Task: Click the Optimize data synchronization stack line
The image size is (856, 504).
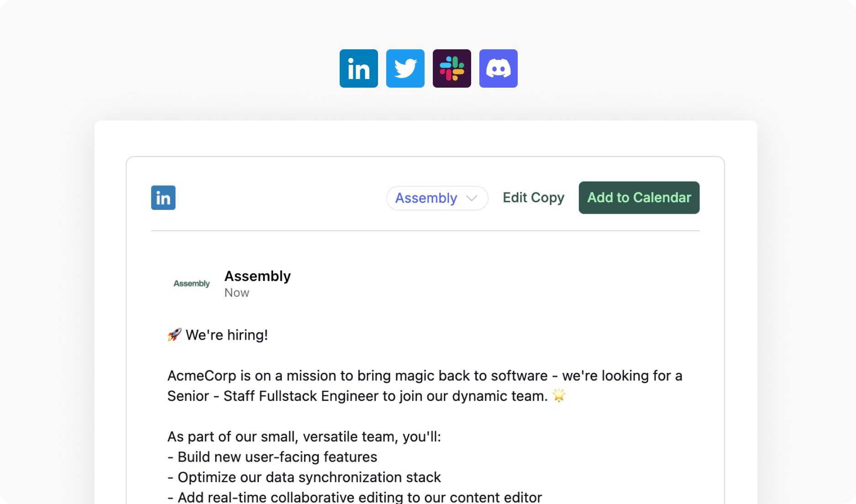Action: click(x=304, y=478)
